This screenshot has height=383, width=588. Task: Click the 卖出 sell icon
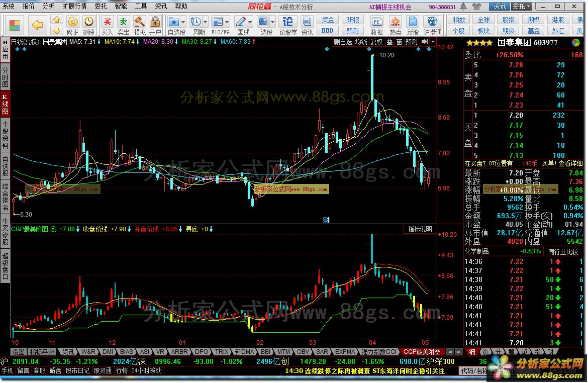(123, 22)
